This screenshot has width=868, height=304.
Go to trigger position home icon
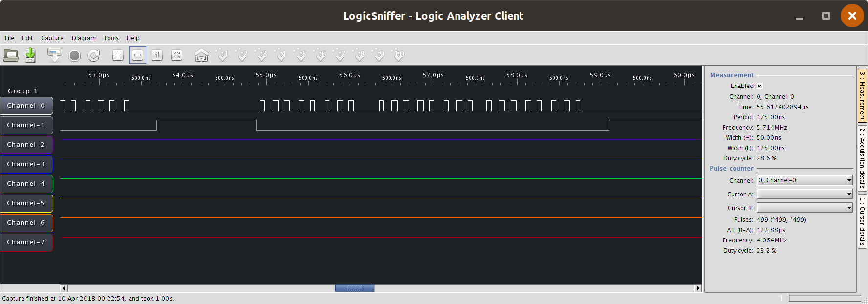pos(201,55)
